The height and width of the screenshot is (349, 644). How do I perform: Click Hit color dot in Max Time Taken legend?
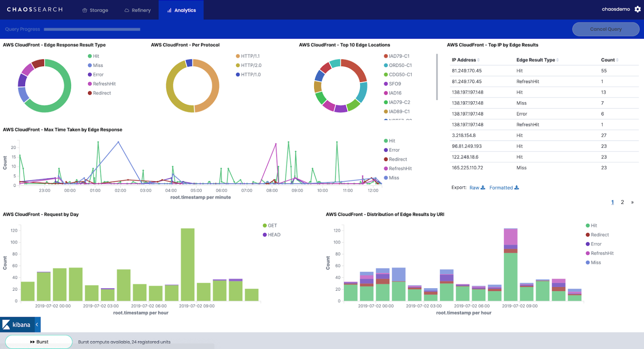pyautogui.click(x=386, y=141)
